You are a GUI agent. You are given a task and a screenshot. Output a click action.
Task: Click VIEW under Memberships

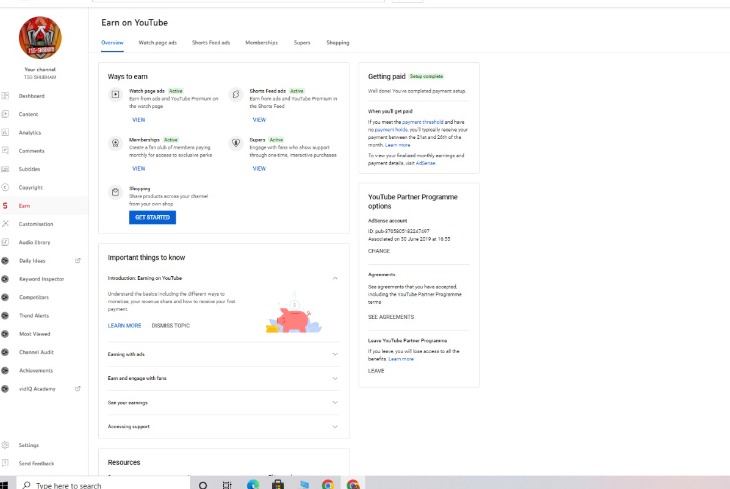pos(139,169)
